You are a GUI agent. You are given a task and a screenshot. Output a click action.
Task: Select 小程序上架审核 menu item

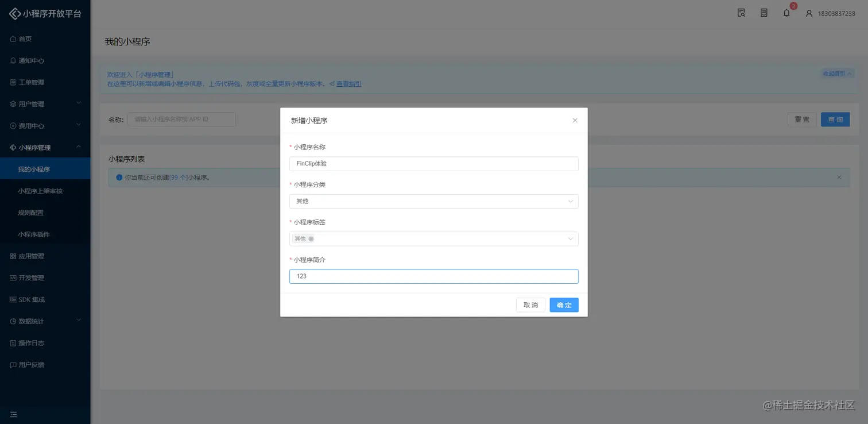(45, 191)
